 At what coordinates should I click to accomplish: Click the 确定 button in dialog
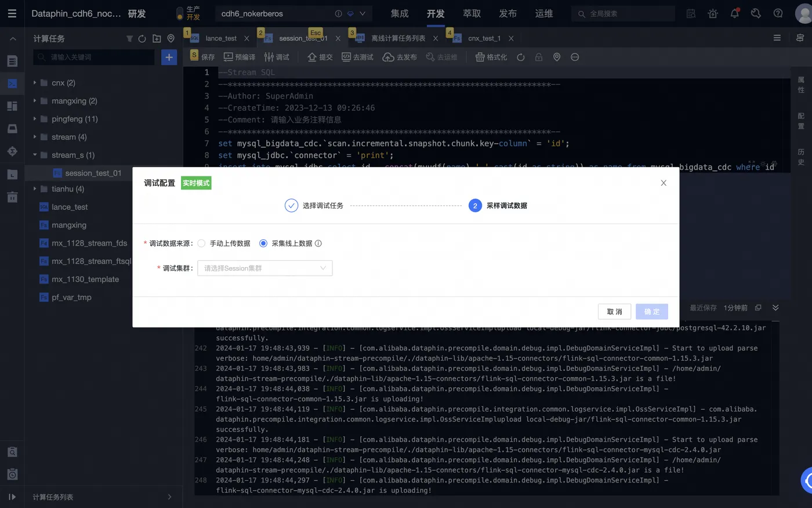[652, 312]
